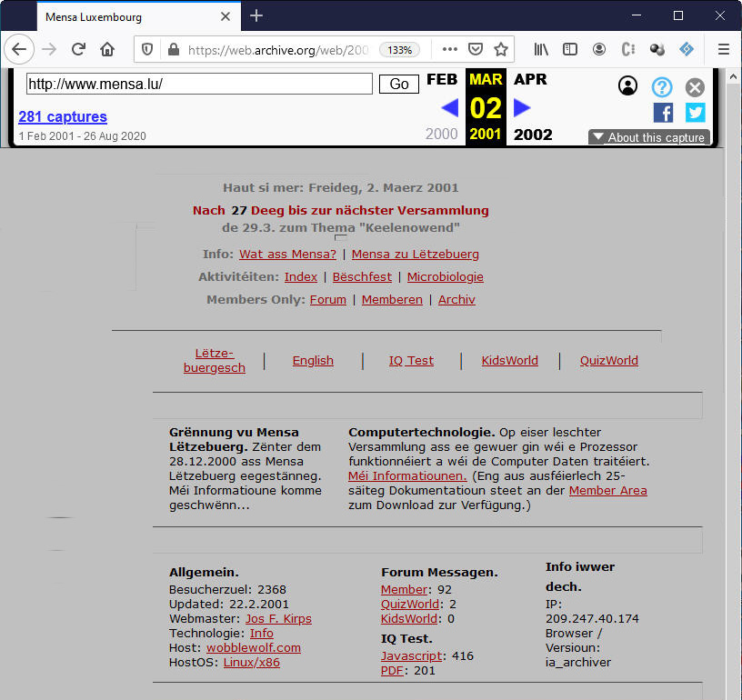
Task: Open the Archiv link
Action: click(x=456, y=299)
